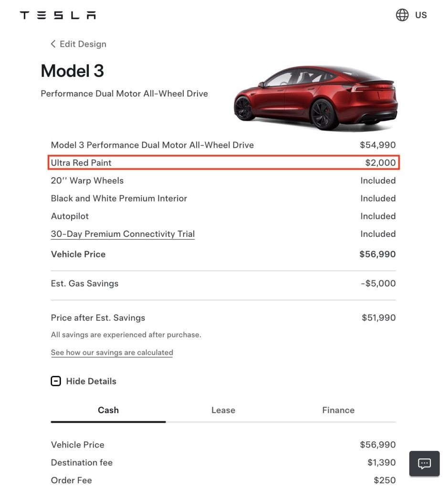Click the Hide Details label
Screen dimensions: 448x489
(91, 381)
